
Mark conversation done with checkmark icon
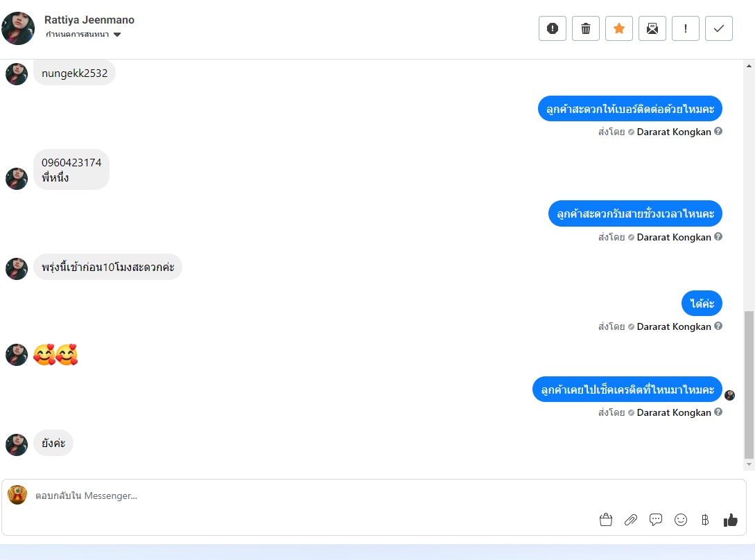[718, 28]
